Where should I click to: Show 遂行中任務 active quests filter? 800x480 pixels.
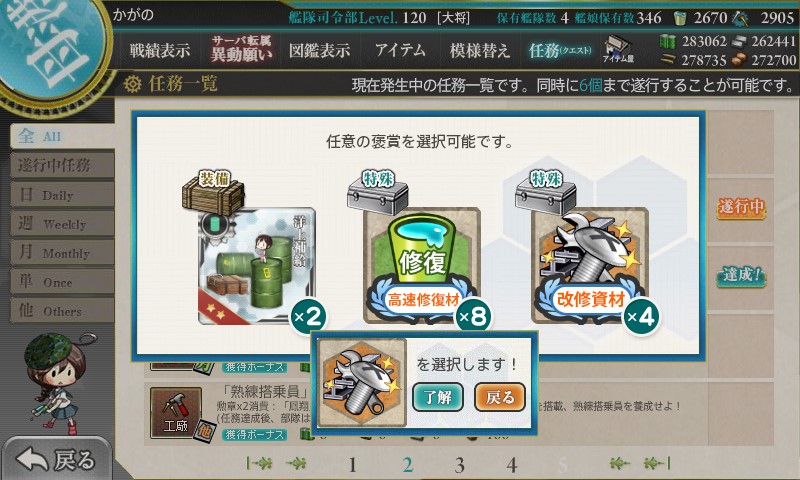click(x=62, y=165)
